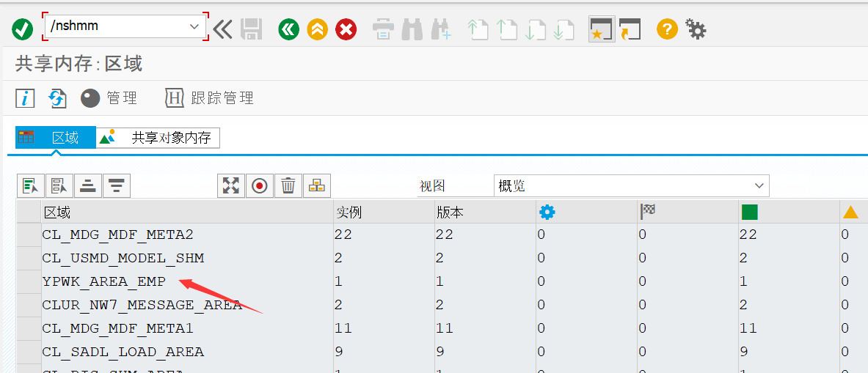
Task: Click the green square column header
Action: 789,213
